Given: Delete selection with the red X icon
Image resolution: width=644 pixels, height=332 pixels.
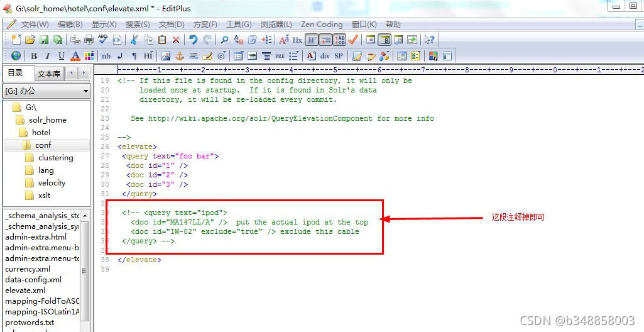Looking at the screenshot, I should click(x=176, y=40).
